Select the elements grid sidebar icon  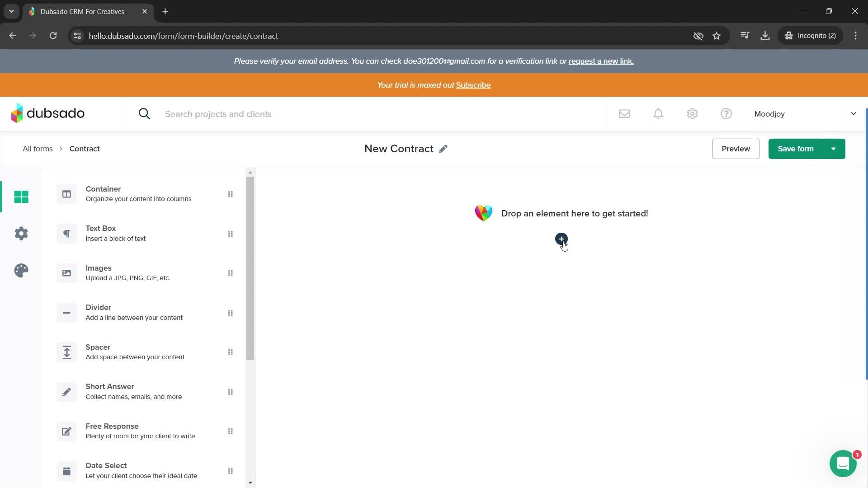click(x=21, y=197)
